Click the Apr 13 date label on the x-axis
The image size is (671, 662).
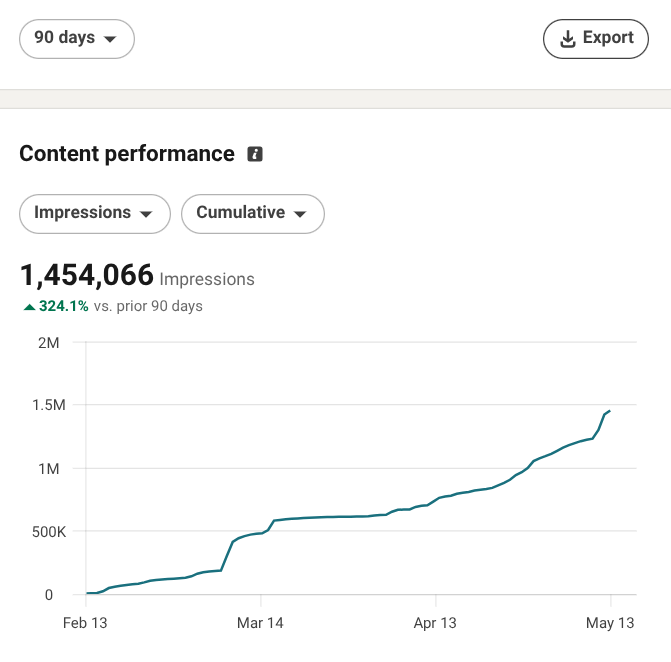[x=435, y=623]
